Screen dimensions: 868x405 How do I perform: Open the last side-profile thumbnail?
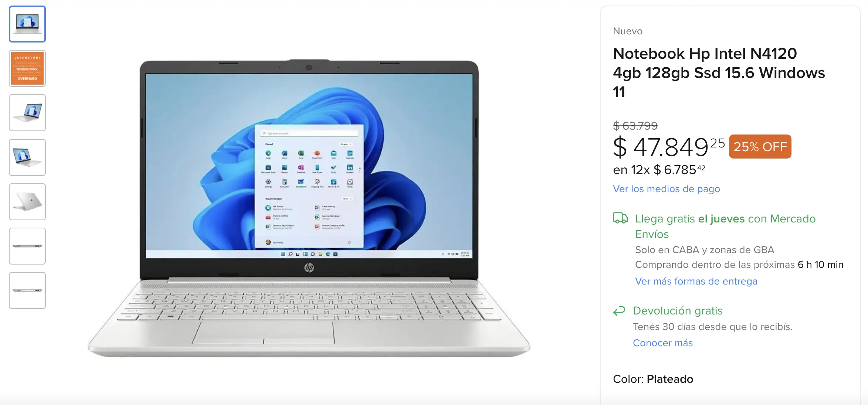(27, 290)
